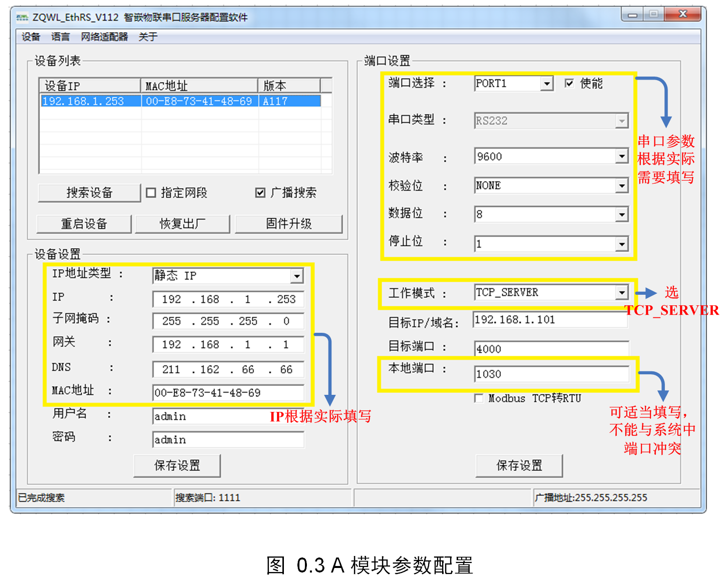Open the 网络适配器 menu
Viewport: 728px width, 580px height.
point(104,37)
